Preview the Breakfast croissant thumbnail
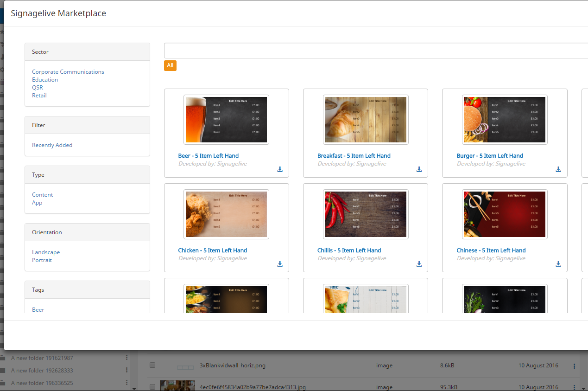This screenshot has height=391, width=588. point(366,120)
